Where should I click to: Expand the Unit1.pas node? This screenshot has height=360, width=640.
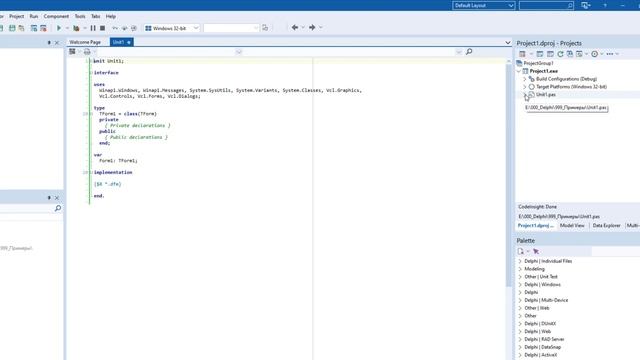pos(524,94)
